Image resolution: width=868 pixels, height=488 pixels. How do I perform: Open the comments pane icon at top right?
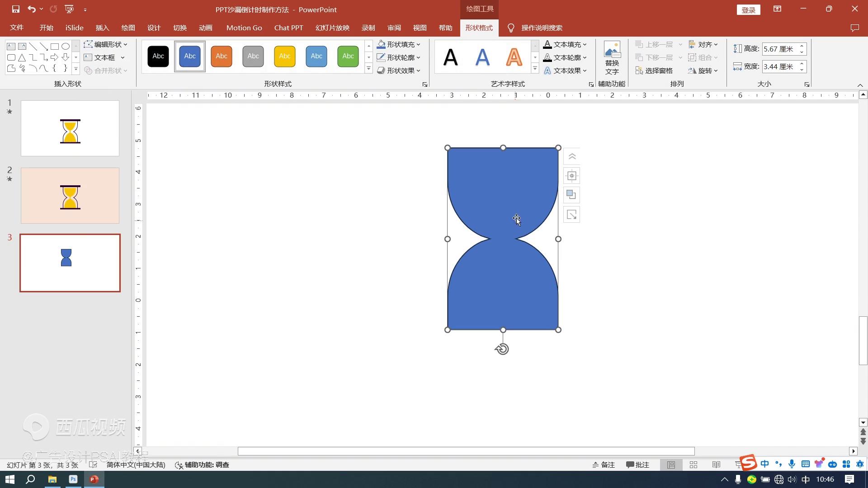[x=854, y=28]
